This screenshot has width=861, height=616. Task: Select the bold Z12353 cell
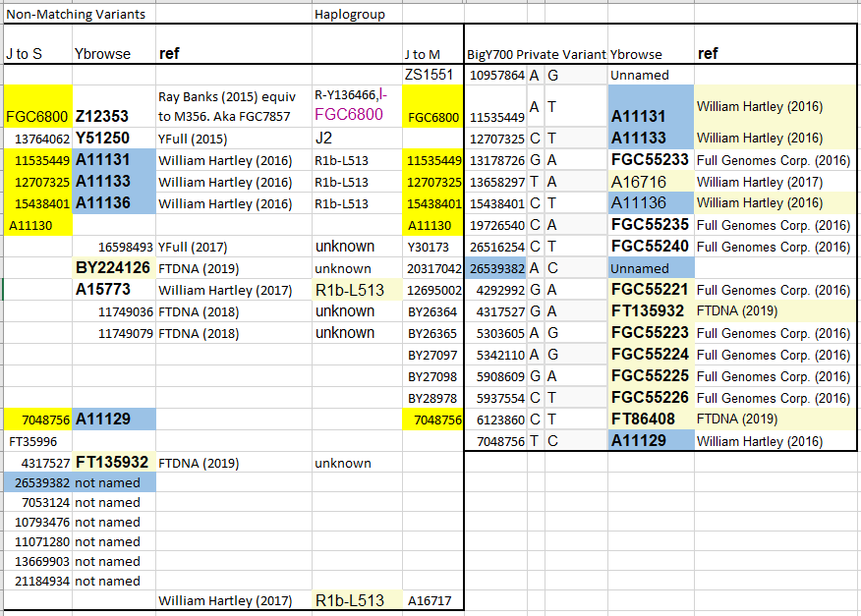[114, 106]
